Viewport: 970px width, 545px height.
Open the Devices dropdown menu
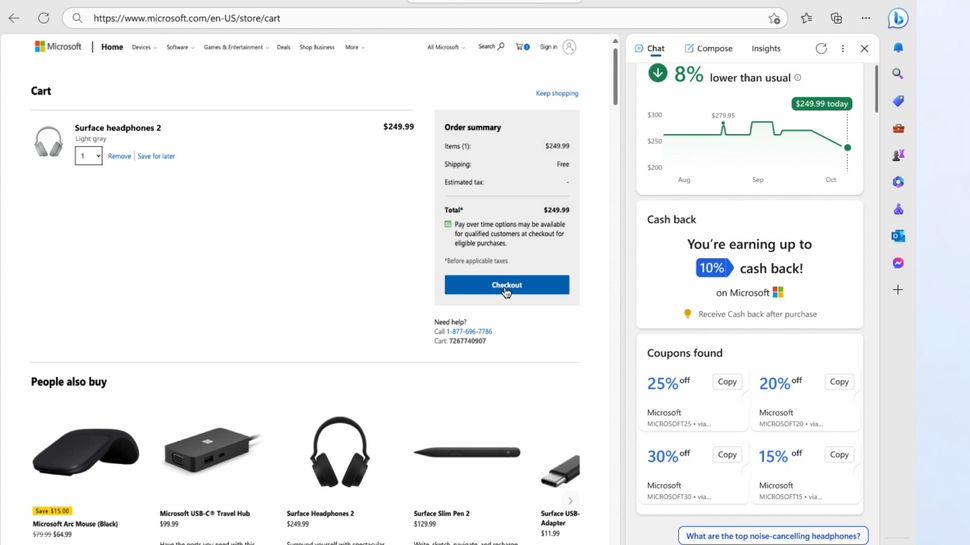pos(144,47)
